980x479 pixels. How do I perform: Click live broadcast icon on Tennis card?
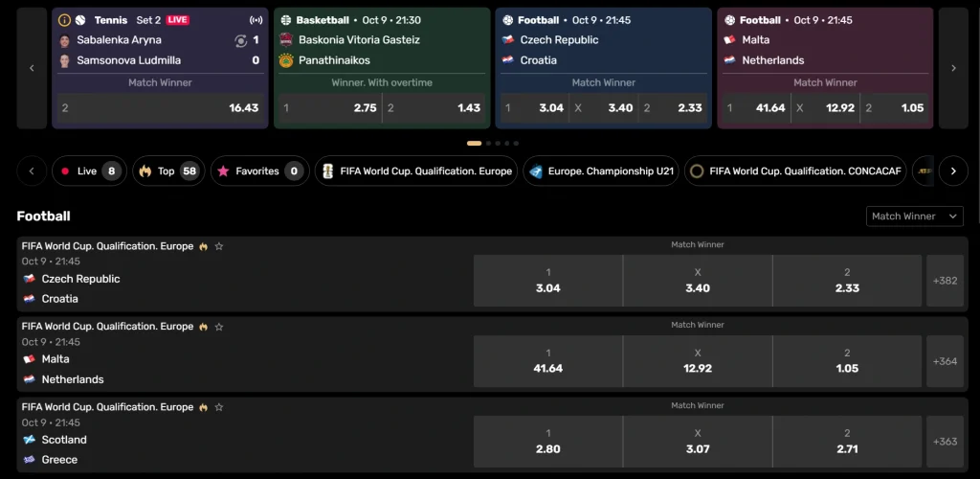256,20
